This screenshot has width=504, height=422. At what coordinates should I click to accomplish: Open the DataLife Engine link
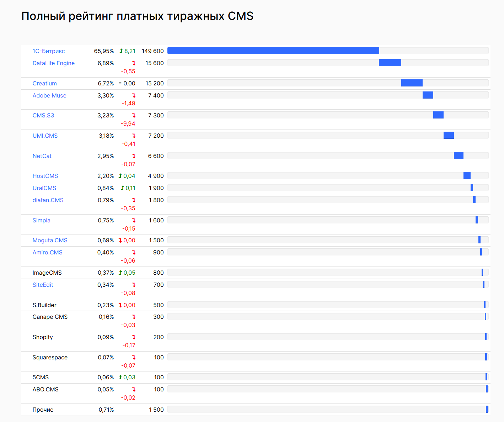54,63
